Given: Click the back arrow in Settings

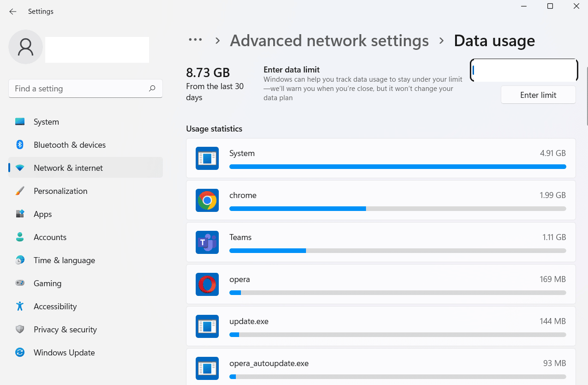Looking at the screenshot, I should pos(13,12).
